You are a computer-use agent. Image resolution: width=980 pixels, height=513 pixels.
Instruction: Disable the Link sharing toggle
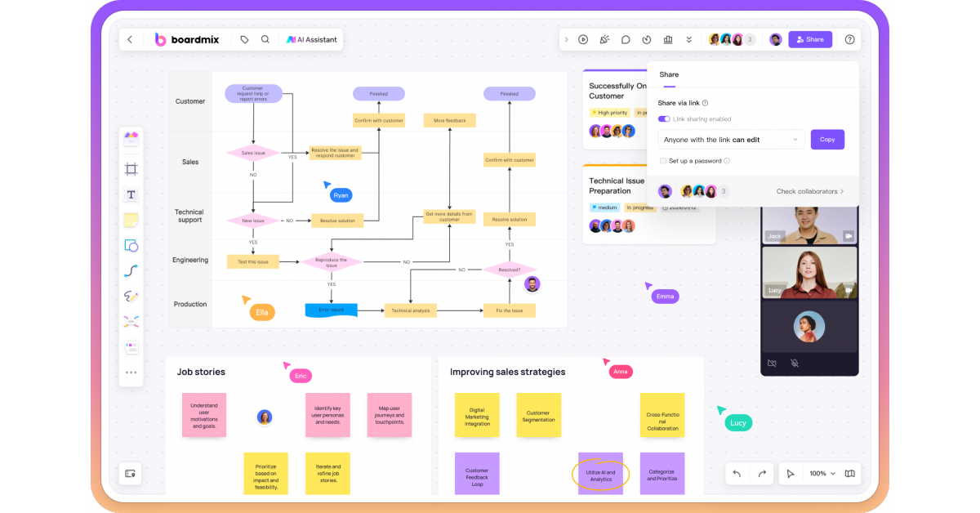point(664,119)
